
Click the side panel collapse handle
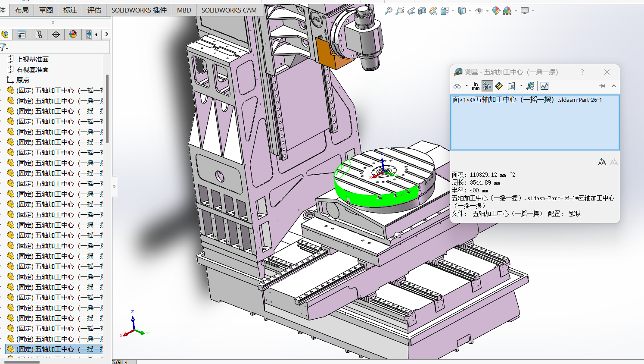point(114,186)
